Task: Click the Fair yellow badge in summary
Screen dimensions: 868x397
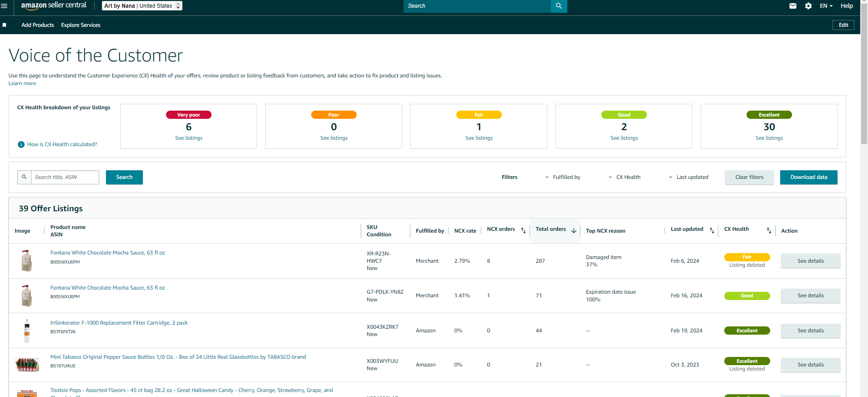Action: [x=479, y=115]
